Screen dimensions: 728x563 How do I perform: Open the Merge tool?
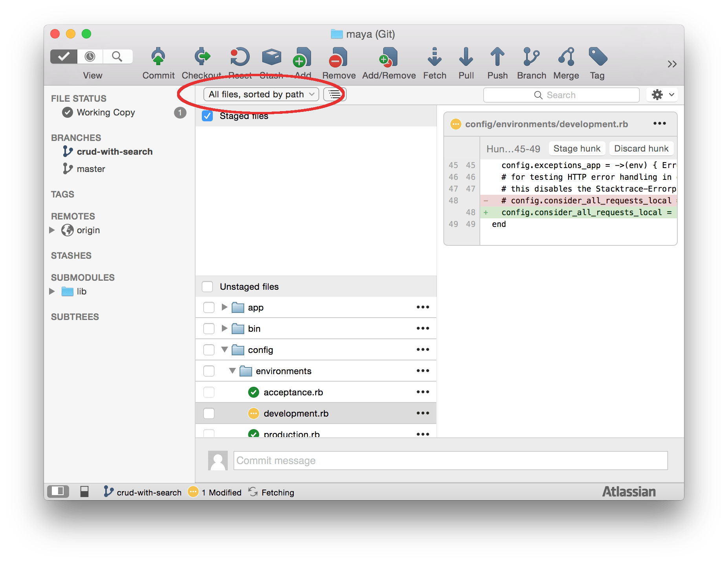pos(566,58)
